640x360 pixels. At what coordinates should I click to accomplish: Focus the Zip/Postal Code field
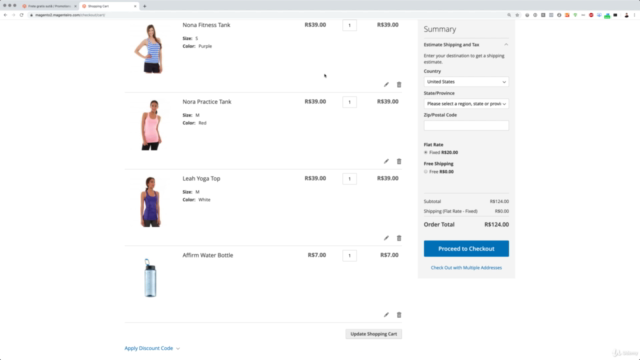(x=466, y=125)
